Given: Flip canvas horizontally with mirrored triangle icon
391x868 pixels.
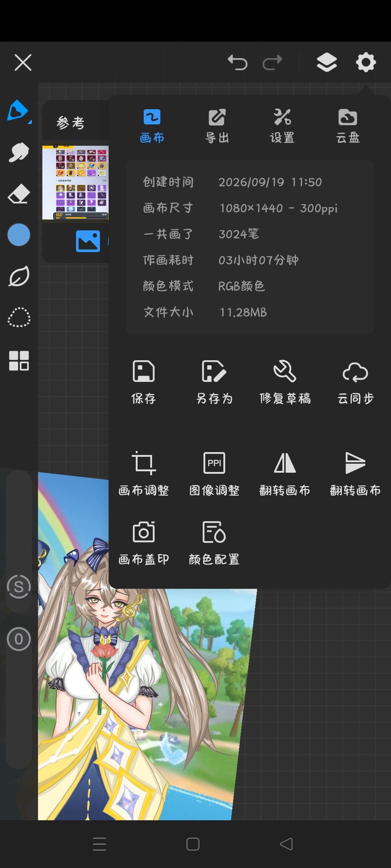Looking at the screenshot, I should tap(285, 474).
